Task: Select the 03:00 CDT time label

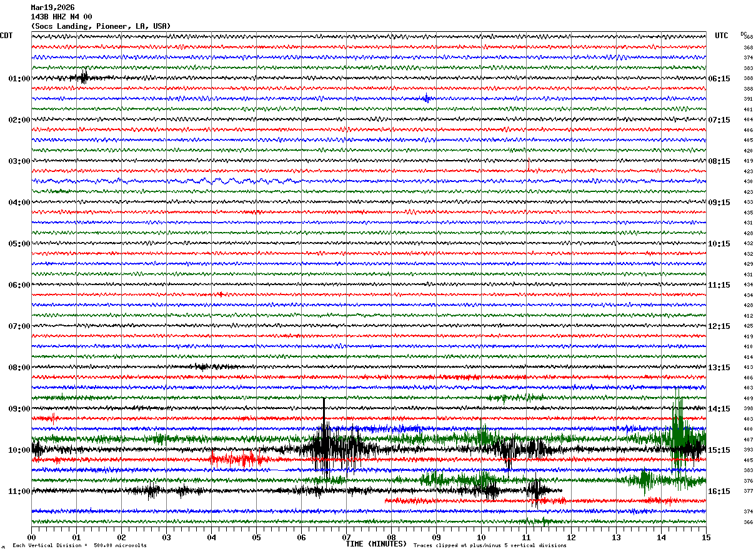Action: (19, 161)
